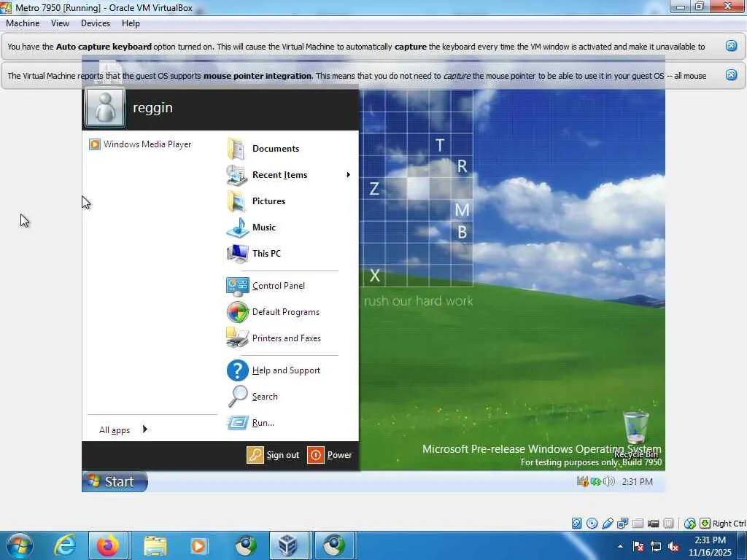Screen dimensions: 747x560
Task: Click the reggin user name
Action: coord(152,108)
